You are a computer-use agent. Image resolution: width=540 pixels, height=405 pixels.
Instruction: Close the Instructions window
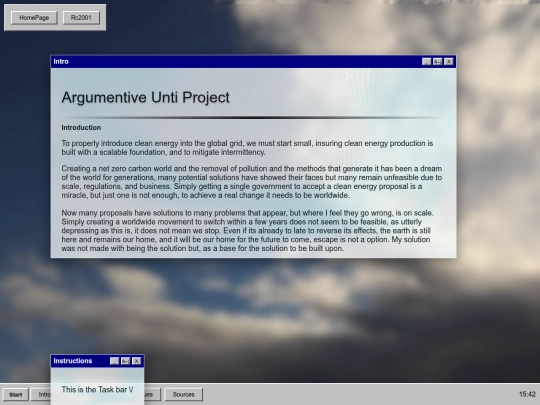coord(136,361)
